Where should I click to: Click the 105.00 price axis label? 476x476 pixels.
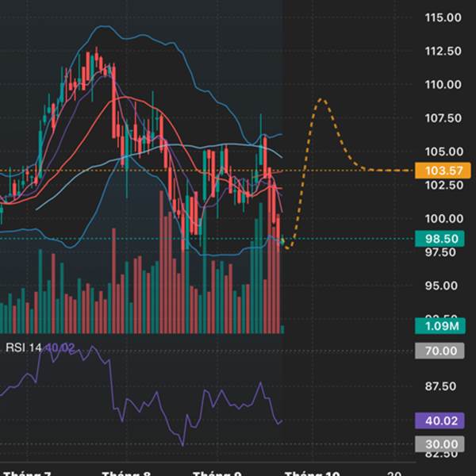click(x=444, y=152)
